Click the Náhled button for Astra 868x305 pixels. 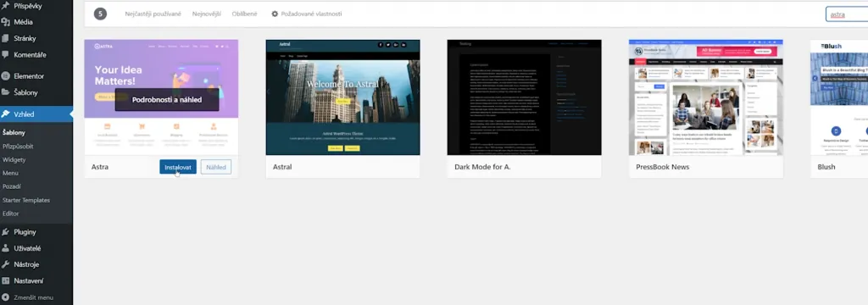click(x=216, y=167)
